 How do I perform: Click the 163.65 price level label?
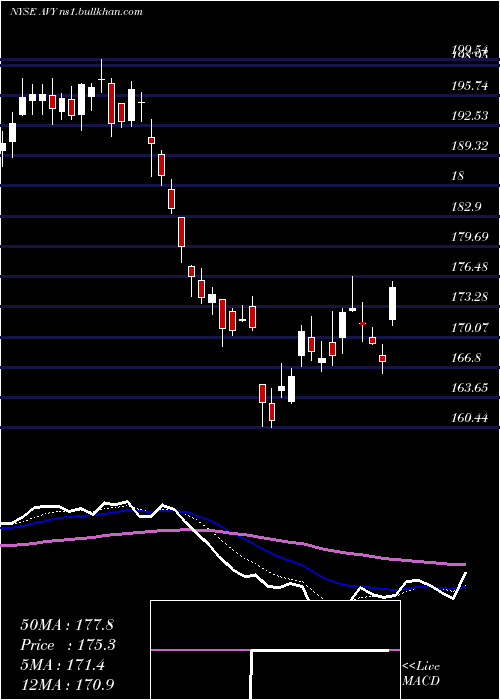[x=469, y=388]
